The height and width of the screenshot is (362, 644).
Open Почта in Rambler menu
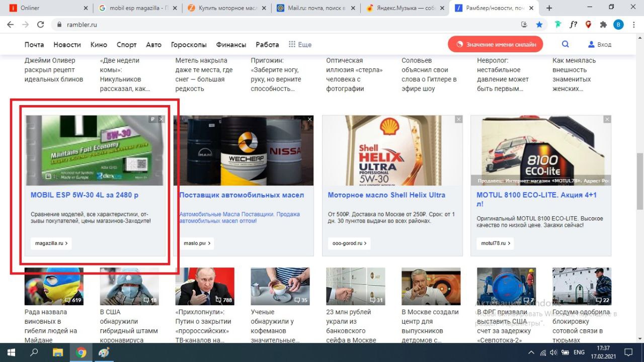pyautogui.click(x=34, y=44)
